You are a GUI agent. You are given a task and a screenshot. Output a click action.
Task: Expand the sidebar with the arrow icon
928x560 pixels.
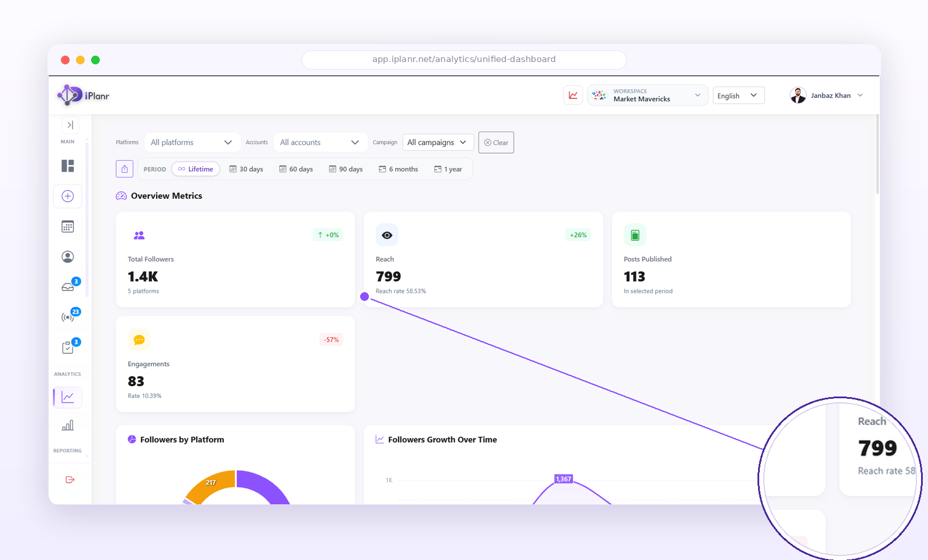[x=70, y=125]
